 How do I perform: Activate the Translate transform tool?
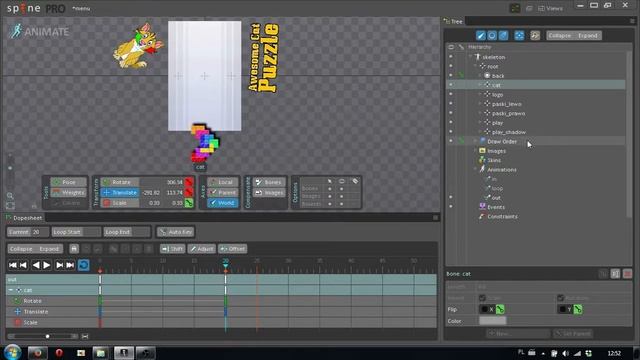[x=120, y=192]
